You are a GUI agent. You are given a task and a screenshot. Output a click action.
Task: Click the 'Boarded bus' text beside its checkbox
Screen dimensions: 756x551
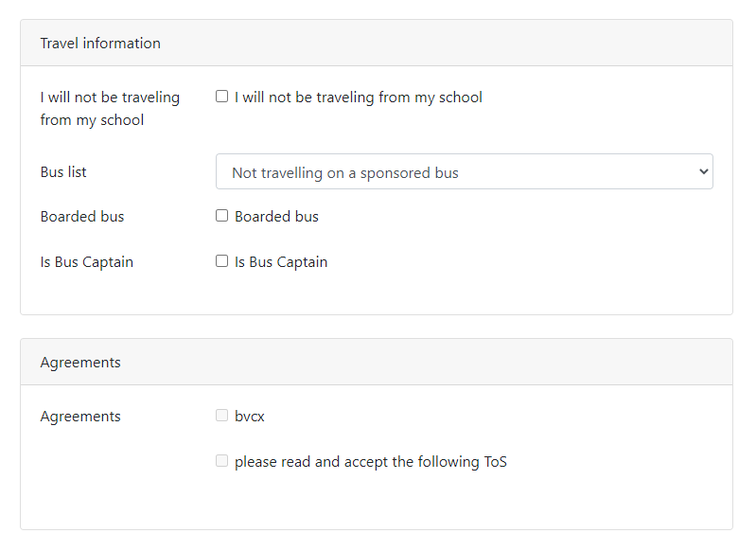point(276,217)
